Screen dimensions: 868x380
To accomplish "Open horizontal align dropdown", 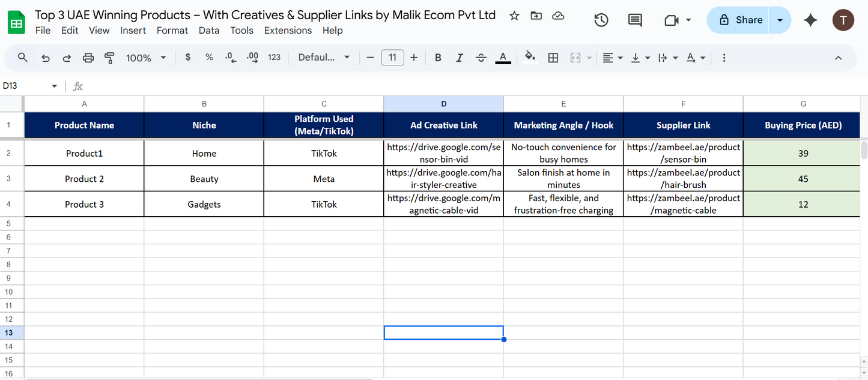I will [x=612, y=58].
